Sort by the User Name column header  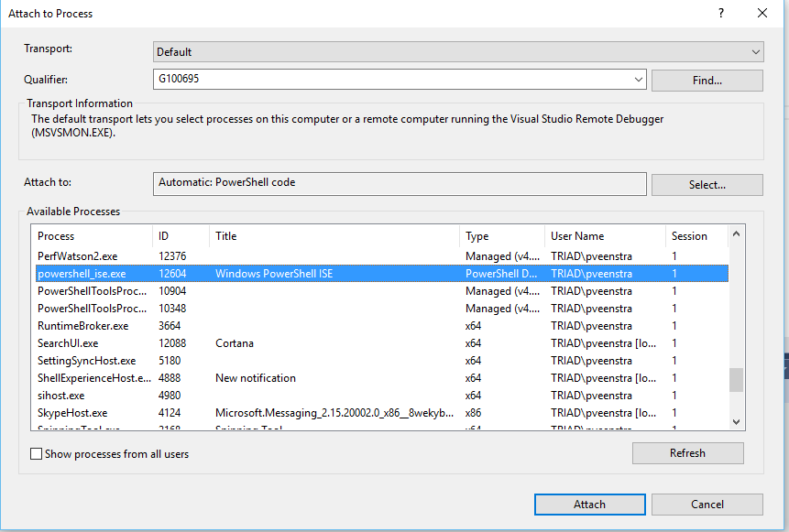click(x=606, y=236)
